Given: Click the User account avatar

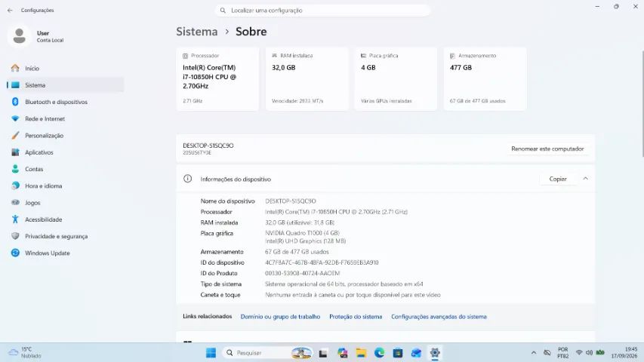Looking at the screenshot, I should tap(20, 36).
